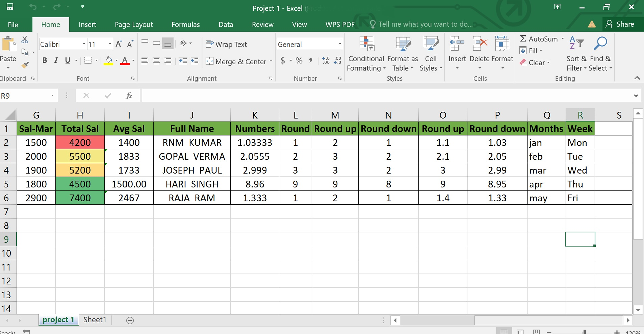The width and height of the screenshot is (644, 334).
Task: Toggle bold formatting
Action: point(45,60)
